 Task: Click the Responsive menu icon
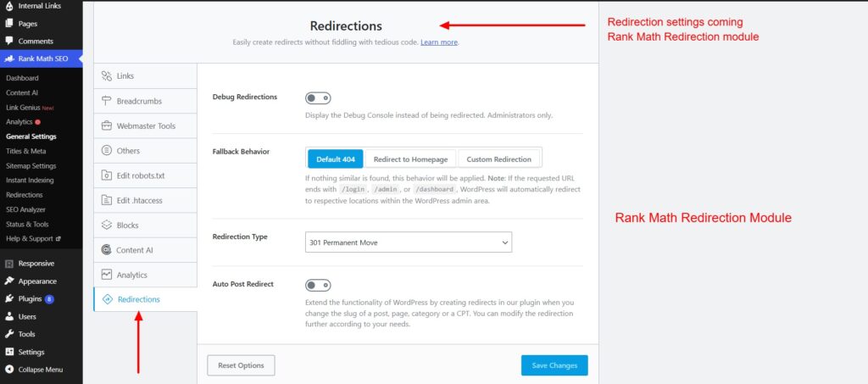(9, 264)
